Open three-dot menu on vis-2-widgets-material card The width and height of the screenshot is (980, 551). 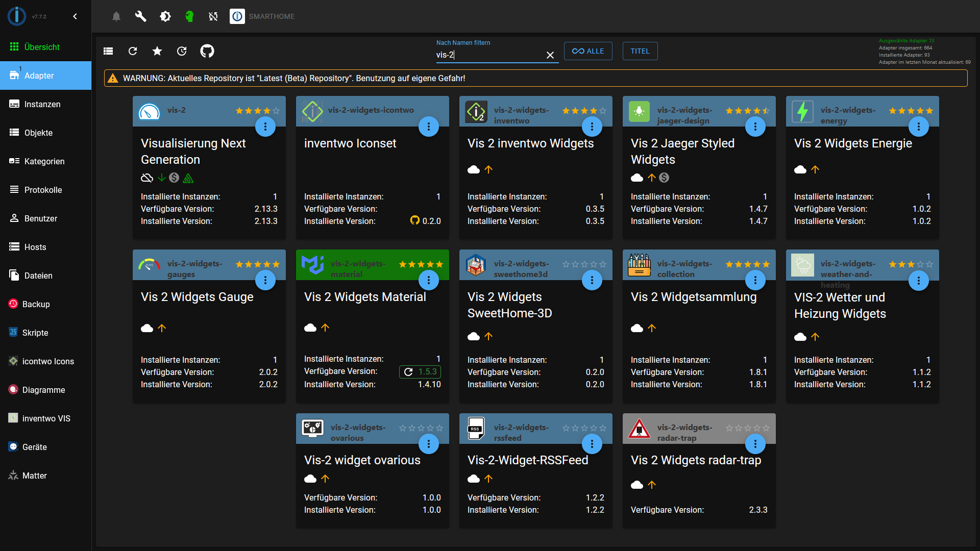click(x=429, y=280)
